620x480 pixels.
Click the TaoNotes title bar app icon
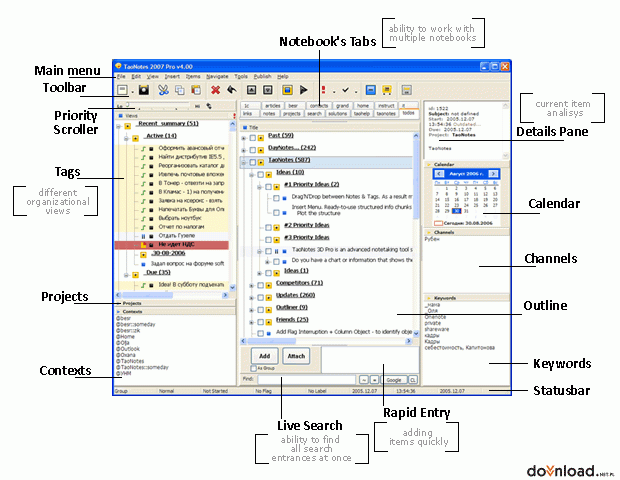(118, 66)
